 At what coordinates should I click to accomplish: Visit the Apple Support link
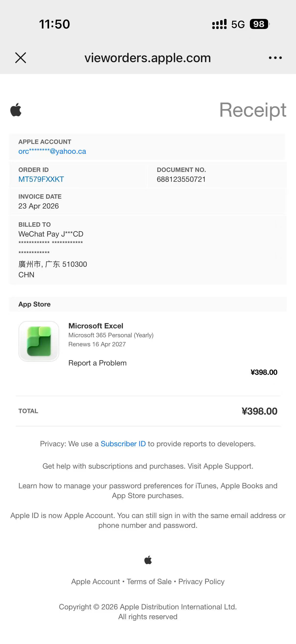(228, 466)
